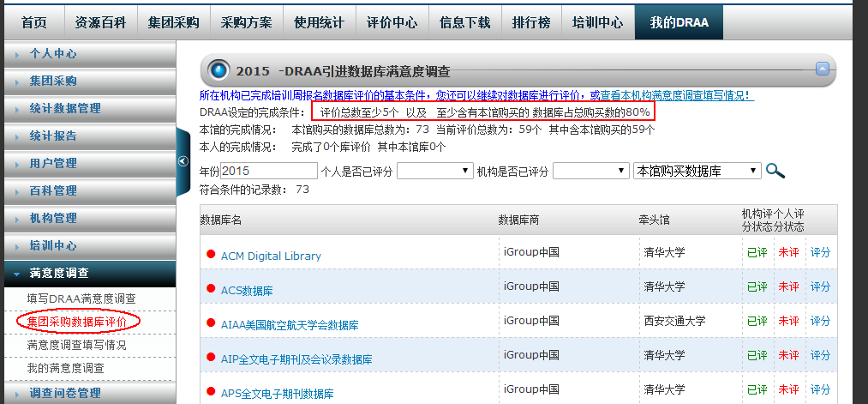Screen dimensions: 868x404
Task: Click red dot beside ACS数据库
Action: click(x=210, y=290)
